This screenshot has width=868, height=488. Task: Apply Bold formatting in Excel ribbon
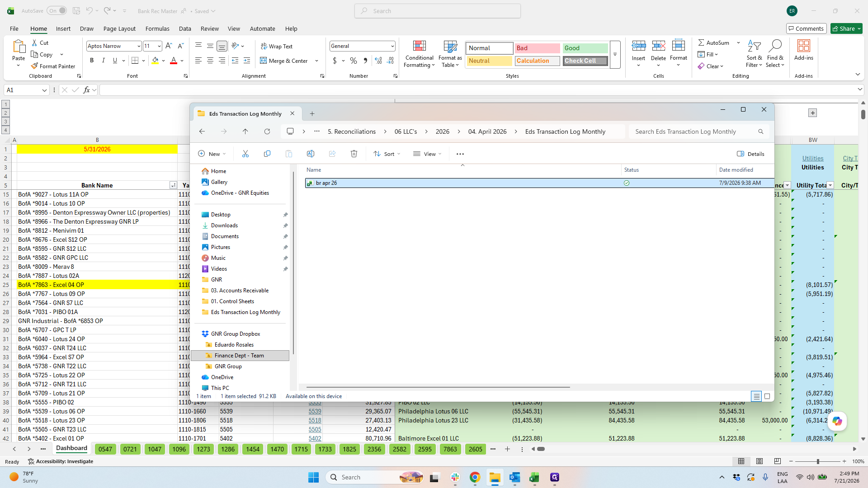pyautogui.click(x=92, y=61)
